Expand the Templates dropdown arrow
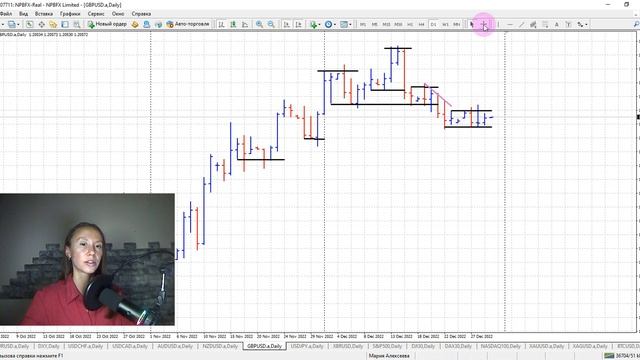The image size is (640, 360). pos(350,24)
